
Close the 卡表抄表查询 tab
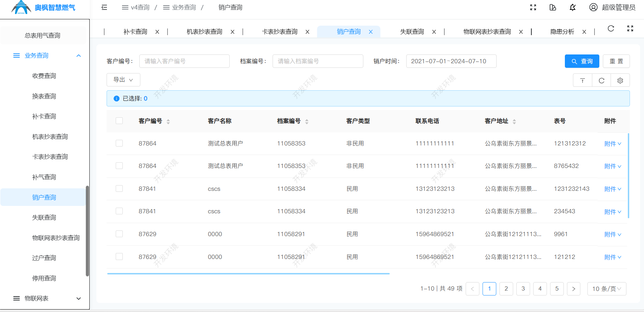(307, 32)
